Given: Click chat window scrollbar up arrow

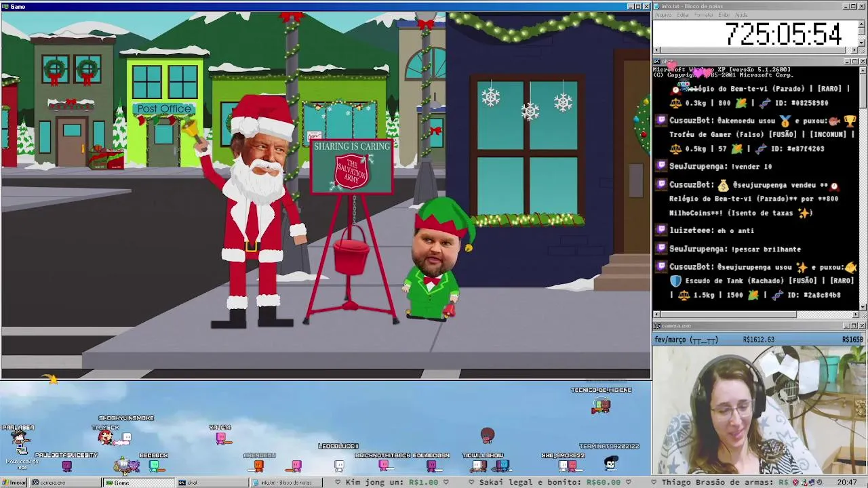Looking at the screenshot, I should 863,69.
